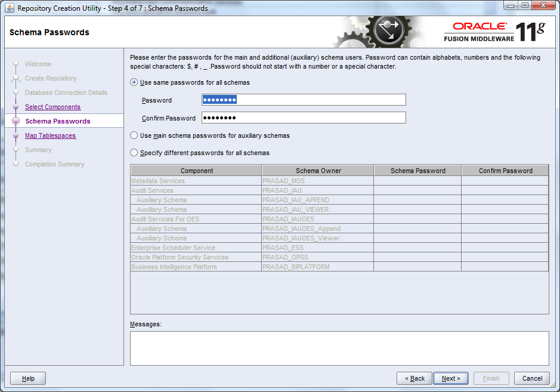Click the Welcome step in sidebar
This screenshot has height=392, width=560.
click(38, 64)
